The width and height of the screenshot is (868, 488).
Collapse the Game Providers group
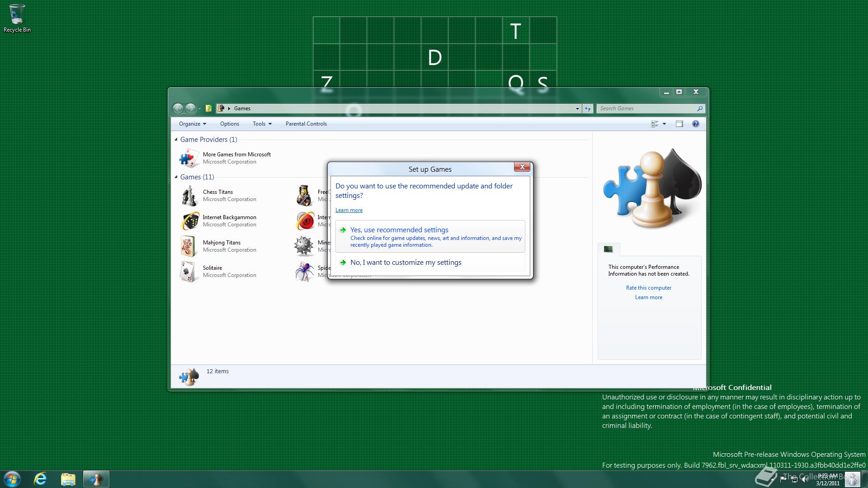pyautogui.click(x=176, y=140)
